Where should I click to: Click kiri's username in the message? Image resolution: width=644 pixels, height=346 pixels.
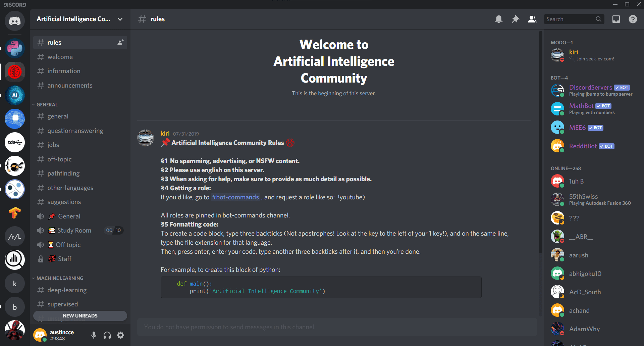(165, 133)
